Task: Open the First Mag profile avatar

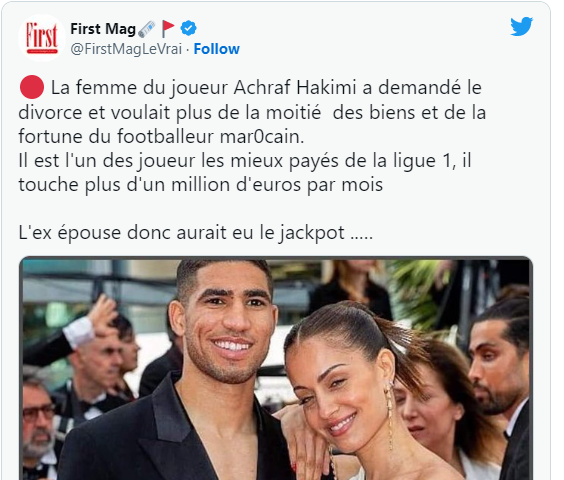Action: pyautogui.click(x=42, y=38)
